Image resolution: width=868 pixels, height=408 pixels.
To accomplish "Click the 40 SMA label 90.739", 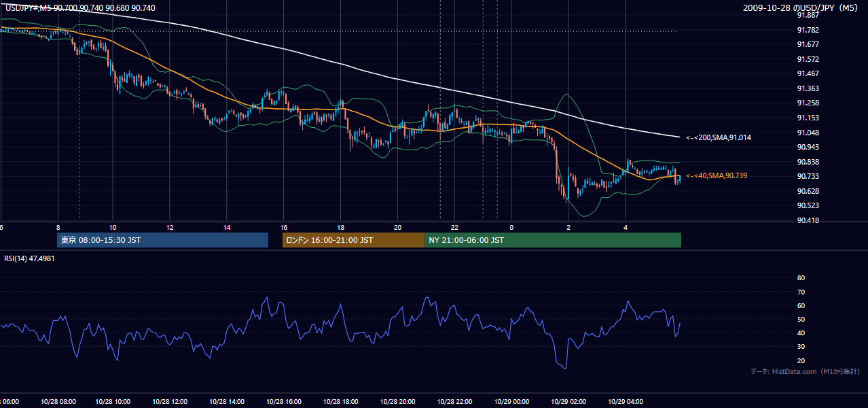I will (717, 175).
